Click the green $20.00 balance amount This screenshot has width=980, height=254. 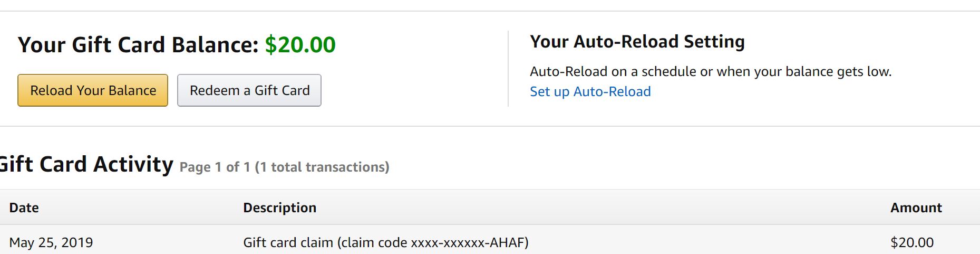pyautogui.click(x=300, y=45)
